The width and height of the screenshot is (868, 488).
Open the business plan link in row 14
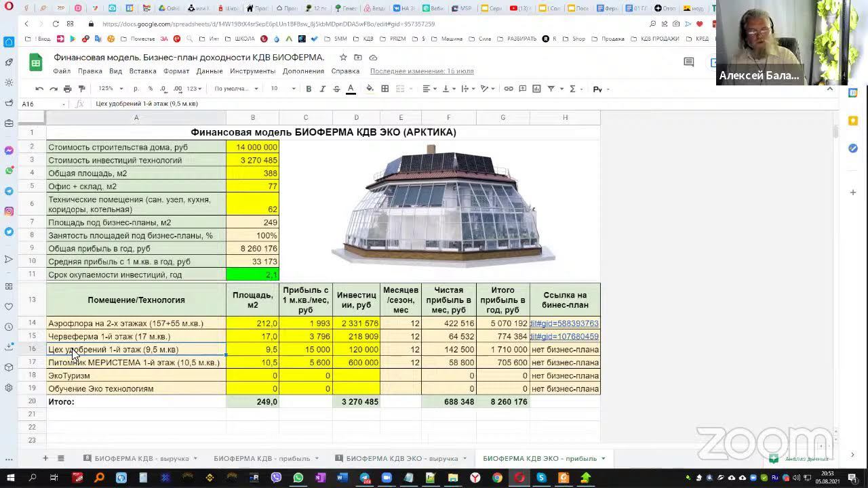point(564,323)
